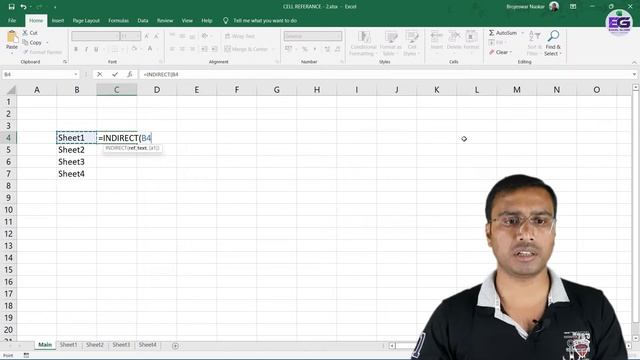Open the Sheet2 worksheet tab
This screenshot has width=640, height=360.
[95, 345]
